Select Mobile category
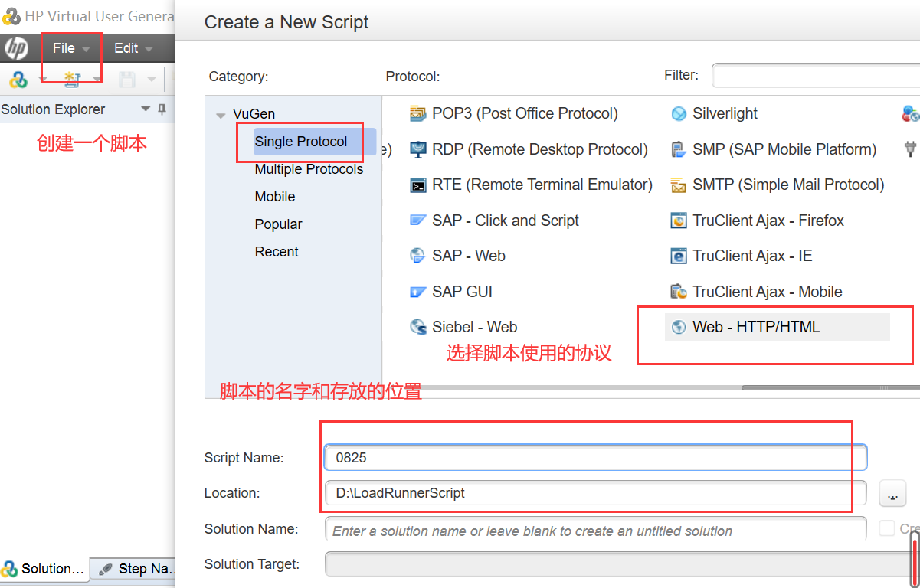 275,197
